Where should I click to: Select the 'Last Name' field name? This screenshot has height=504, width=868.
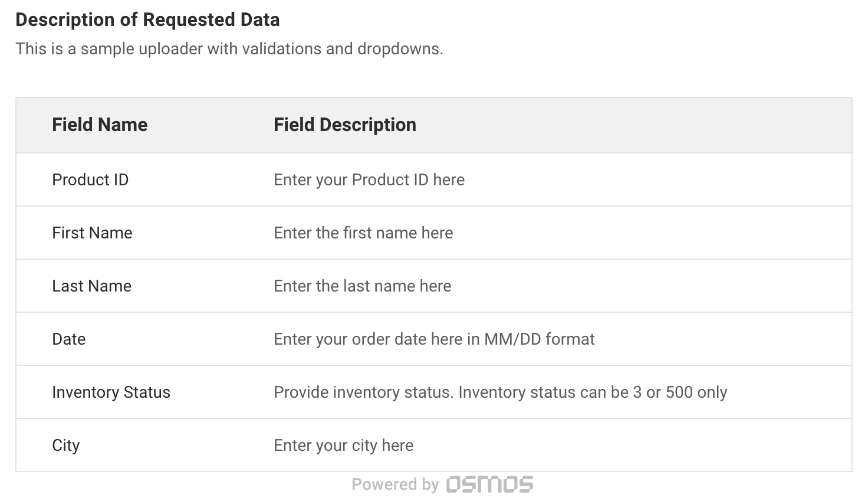(x=91, y=286)
